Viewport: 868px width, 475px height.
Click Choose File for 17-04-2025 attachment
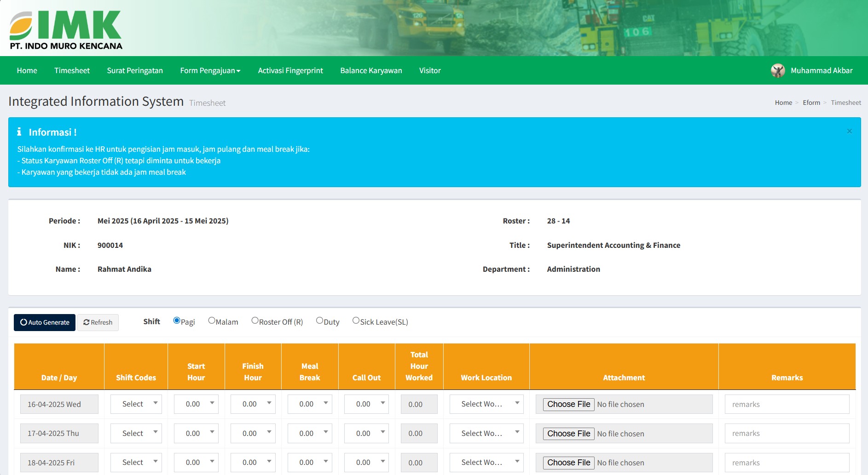coord(568,434)
